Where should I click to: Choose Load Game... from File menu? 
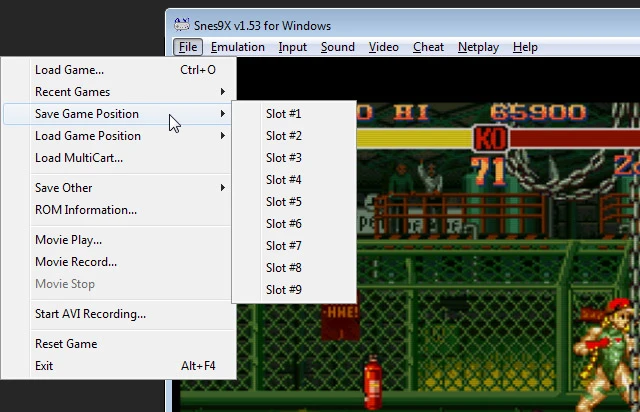pos(118,70)
